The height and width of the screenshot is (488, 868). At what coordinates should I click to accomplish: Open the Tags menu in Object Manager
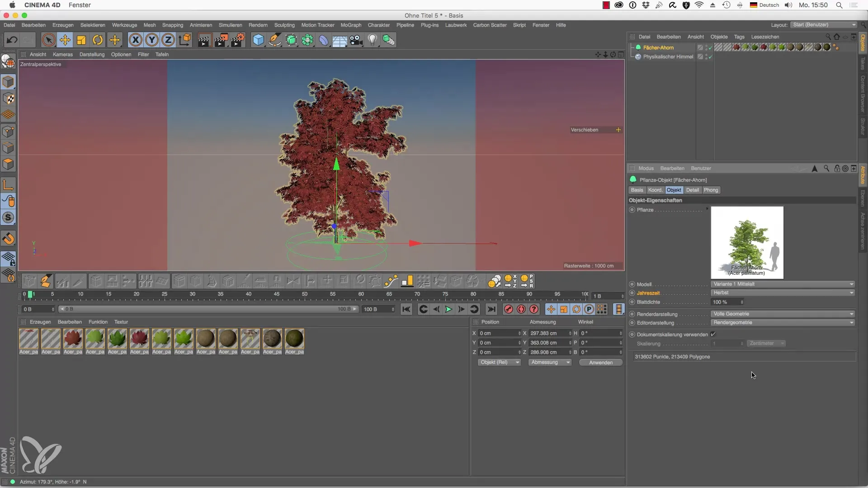(739, 37)
